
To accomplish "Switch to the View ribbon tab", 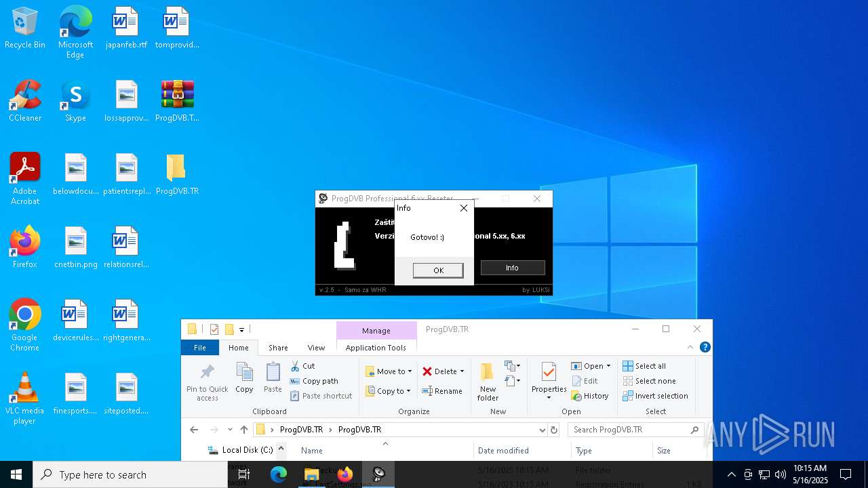I will pos(317,348).
